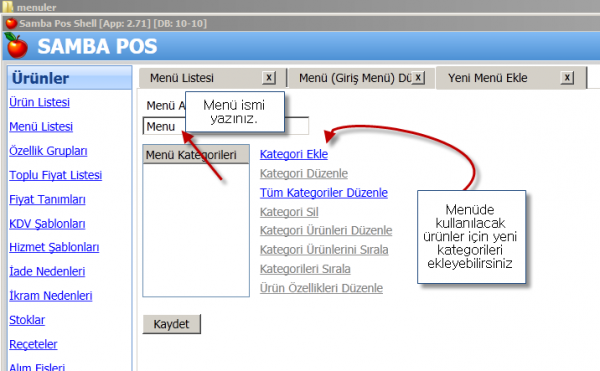Open Ürün Listesi in the sidebar
600x371 pixels.
[x=39, y=102]
